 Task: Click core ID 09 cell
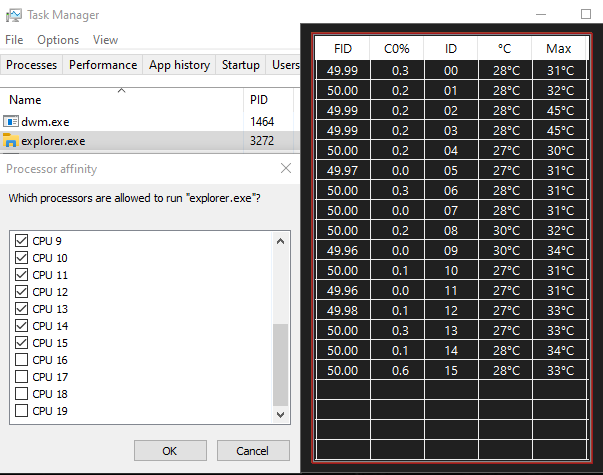(451, 250)
